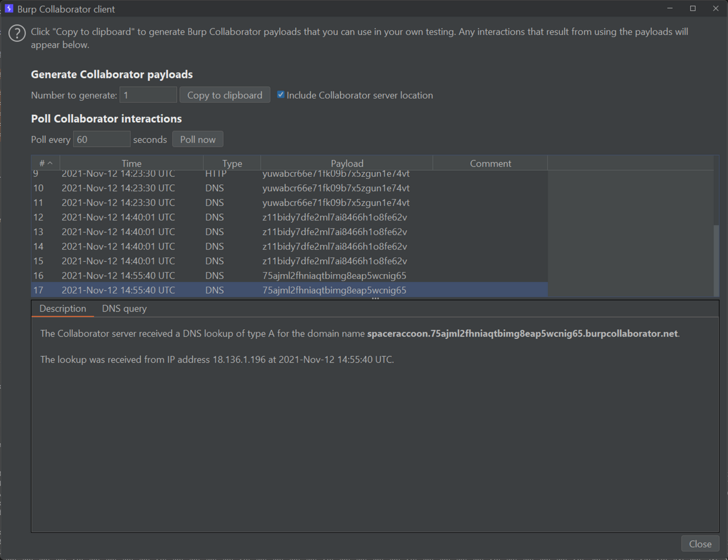Screen dimensions: 728x560
Task: Click the Poll every seconds field
Action: (x=101, y=139)
